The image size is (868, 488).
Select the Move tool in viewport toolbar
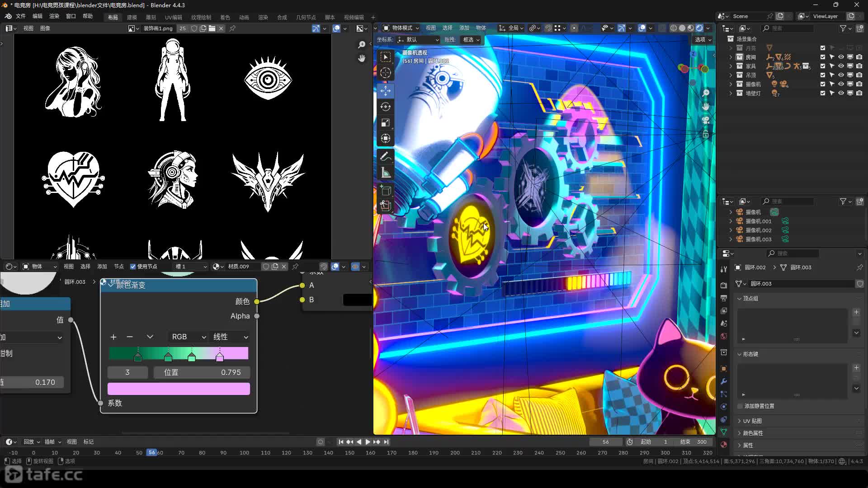(385, 91)
